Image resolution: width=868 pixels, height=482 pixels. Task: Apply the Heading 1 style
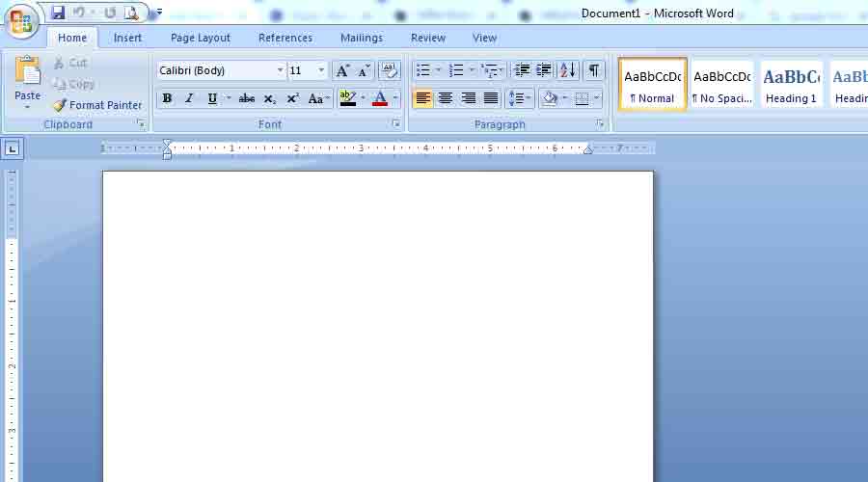pyautogui.click(x=791, y=85)
